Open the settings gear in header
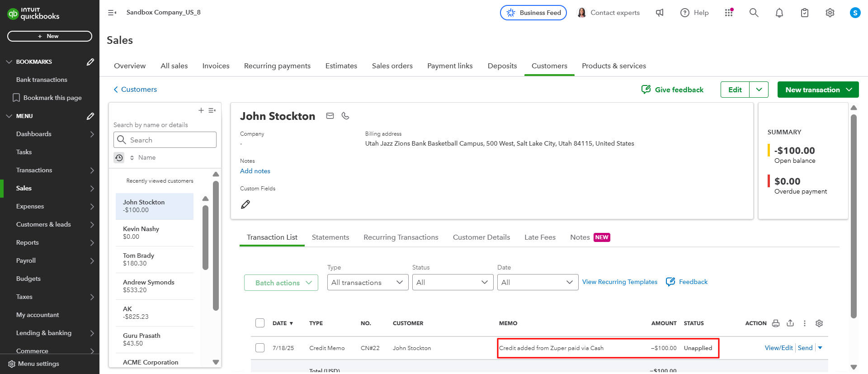Screen dimensions: 868x374 830,13
